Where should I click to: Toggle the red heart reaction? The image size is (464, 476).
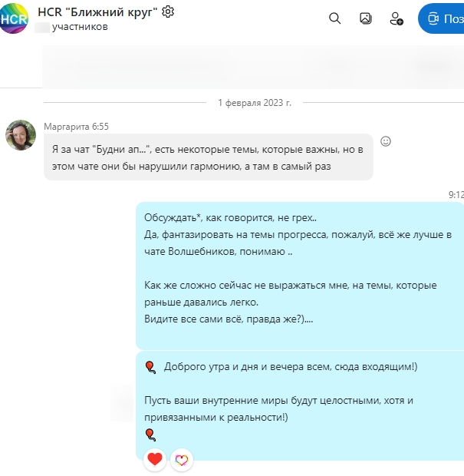tap(155, 459)
